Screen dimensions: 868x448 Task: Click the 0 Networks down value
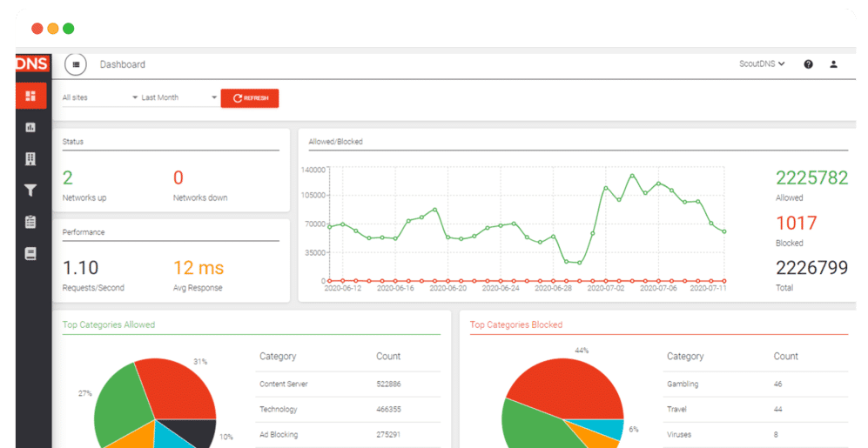pyautogui.click(x=178, y=177)
